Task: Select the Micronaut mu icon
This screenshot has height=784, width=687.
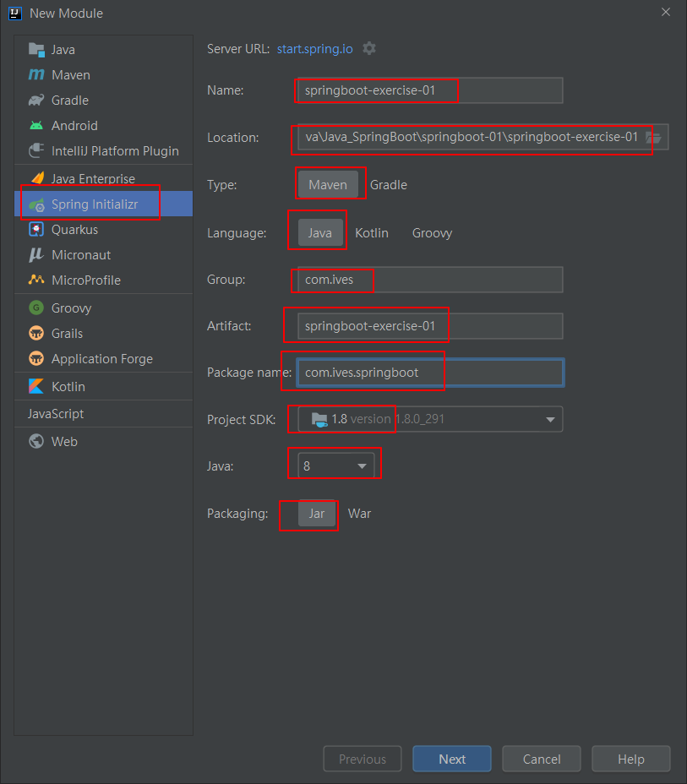Action: coord(36,254)
